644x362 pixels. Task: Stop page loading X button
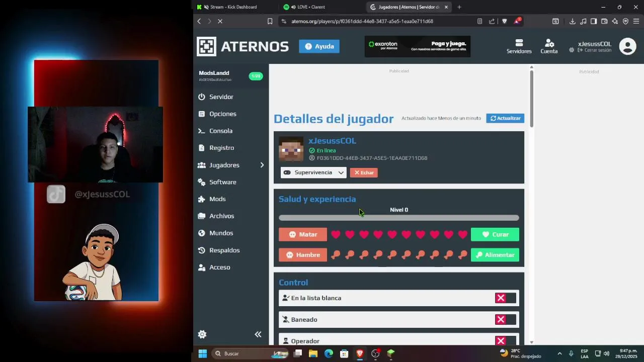[220, 21]
